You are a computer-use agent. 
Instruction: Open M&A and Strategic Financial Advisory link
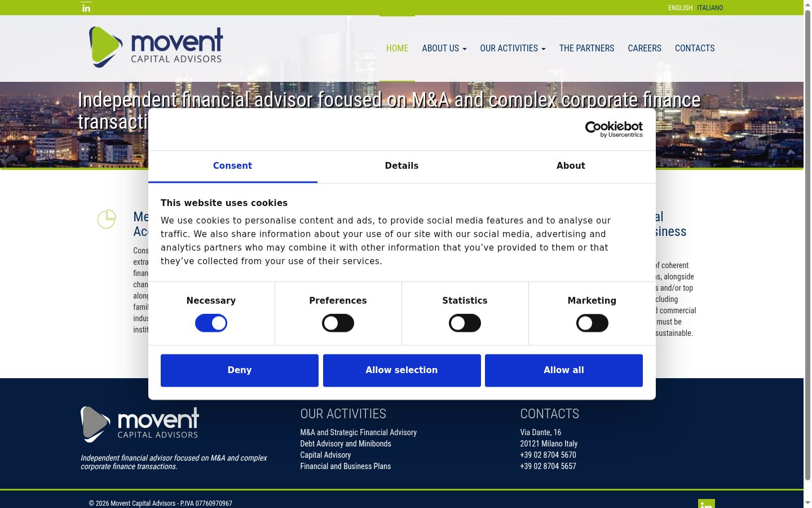click(x=358, y=432)
